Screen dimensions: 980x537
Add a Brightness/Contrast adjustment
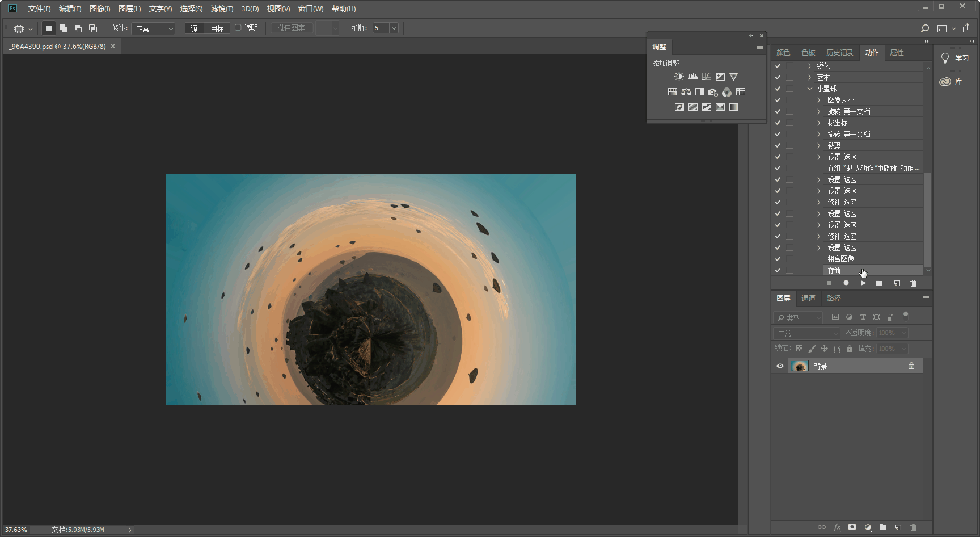679,77
